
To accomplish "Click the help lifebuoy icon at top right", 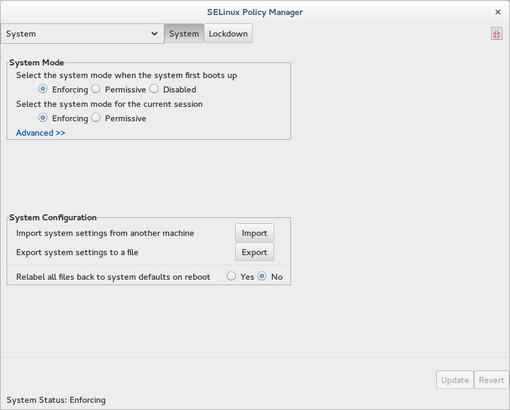I will [497, 34].
